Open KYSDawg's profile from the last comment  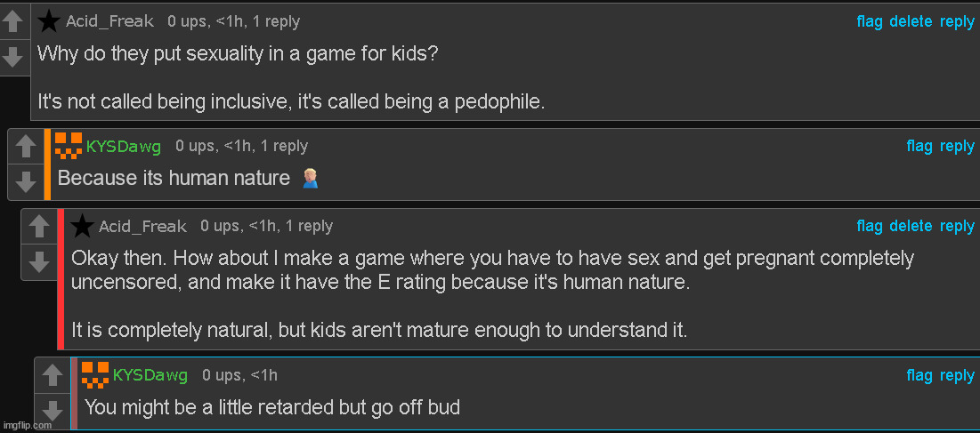150,375
